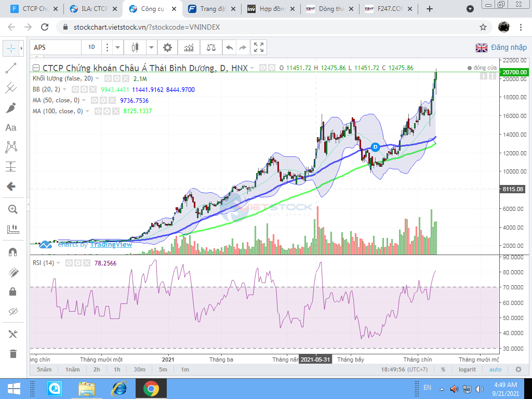The width and height of the screenshot is (532, 399).
Task: Open File Explorer from the taskbar
Action: pos(87,389)
